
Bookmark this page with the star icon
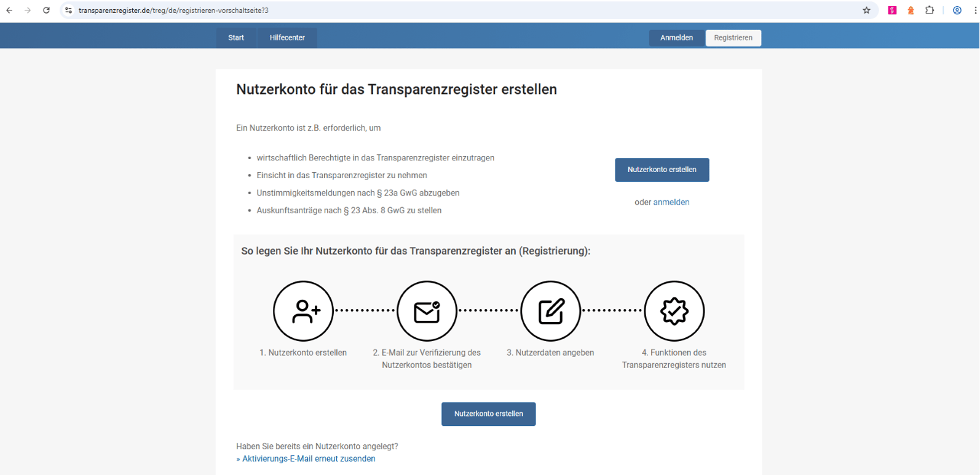pyautogui.click(x=866, y=10)
